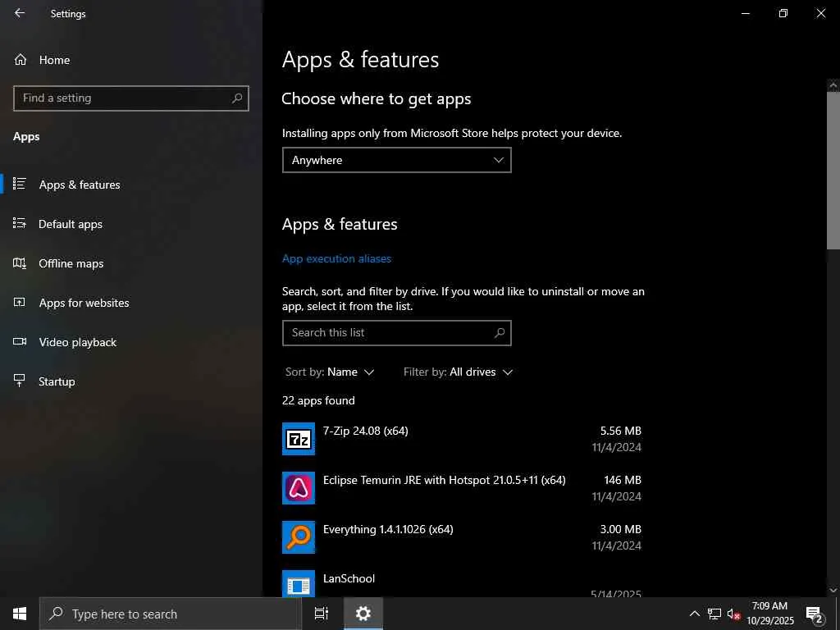840x630 pixels.
Task: Click the Default apps sidebar icon
Action: click(x=20, y=223)
